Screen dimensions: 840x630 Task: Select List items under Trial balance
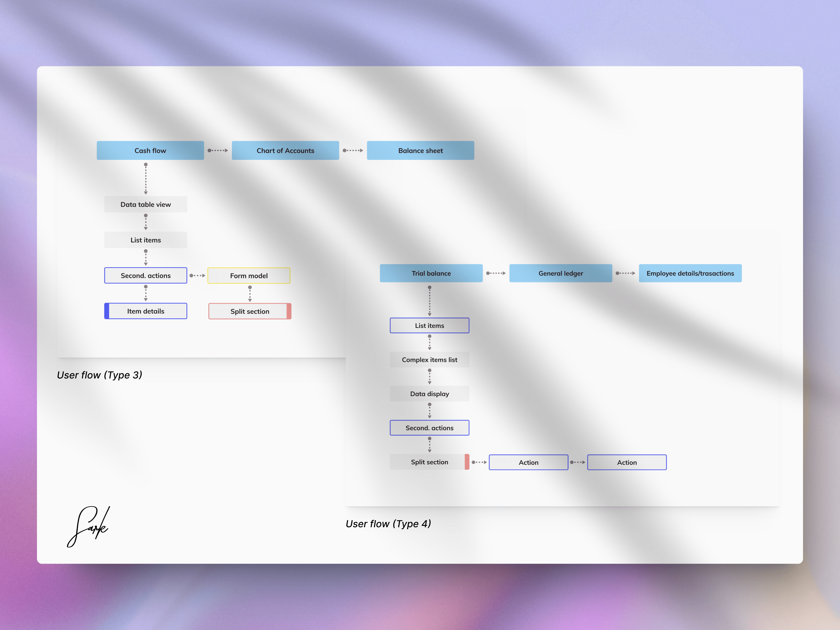(429, 325)
